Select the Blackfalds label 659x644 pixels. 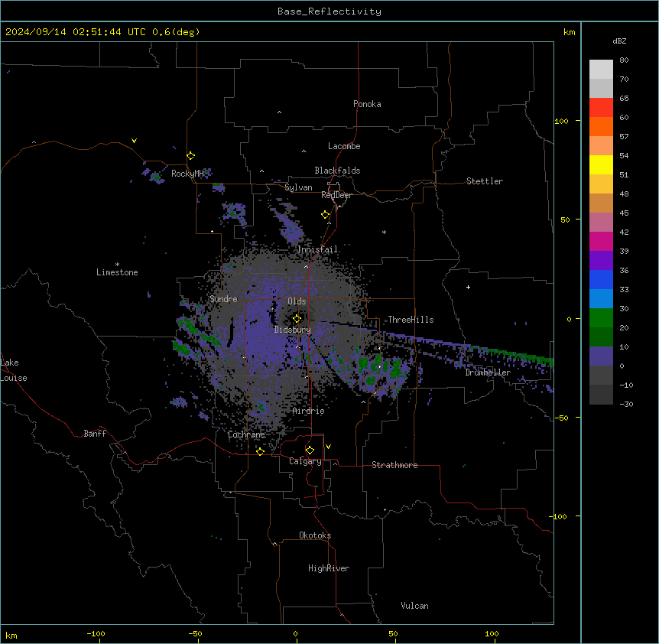337,171
